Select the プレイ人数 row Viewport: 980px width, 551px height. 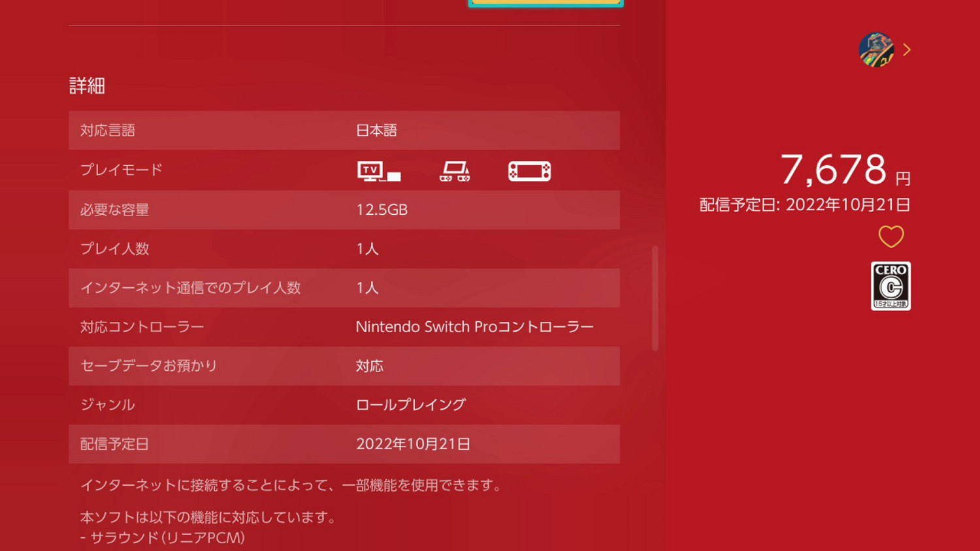click(x=344, y=249)
